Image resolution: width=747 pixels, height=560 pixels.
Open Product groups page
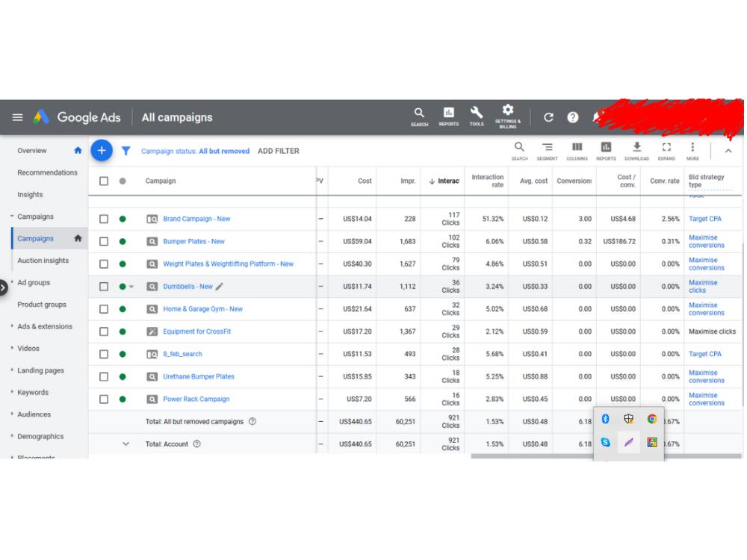click(x=42, y=305)
